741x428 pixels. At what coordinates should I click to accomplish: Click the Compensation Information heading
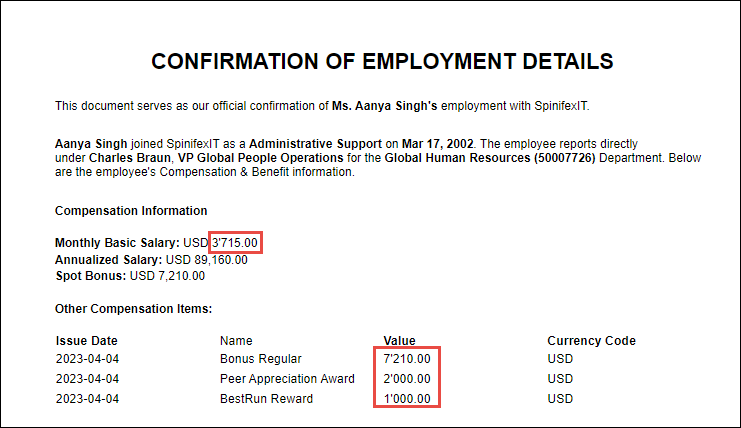point(131,211)
